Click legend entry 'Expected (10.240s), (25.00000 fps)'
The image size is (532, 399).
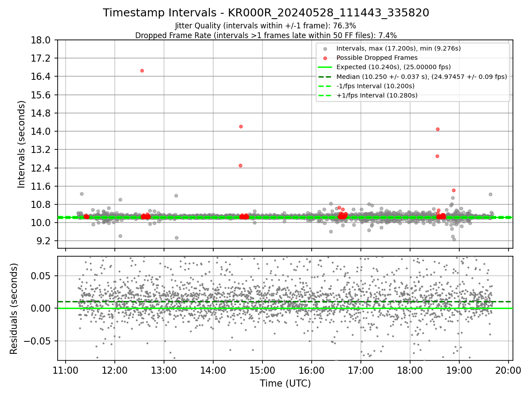[x=394, y=67]
